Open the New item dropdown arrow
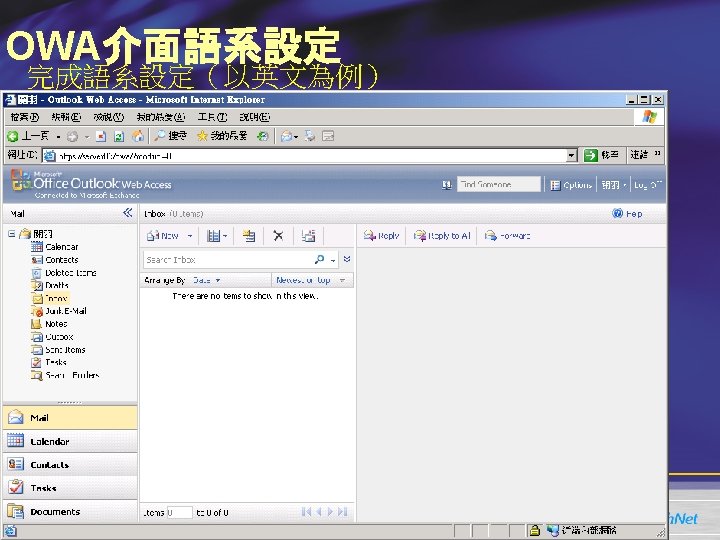The height and width of the screenshot is (540, 720). tap(190, 236)
